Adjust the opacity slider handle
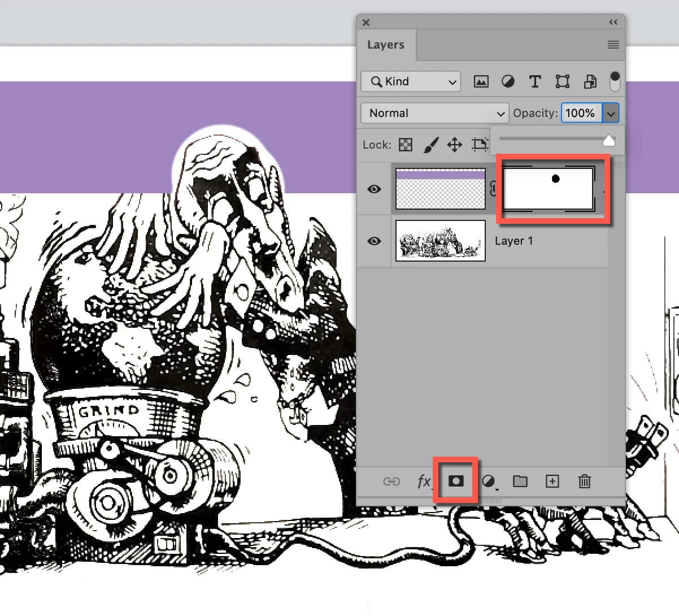 [x=609, y=140]
